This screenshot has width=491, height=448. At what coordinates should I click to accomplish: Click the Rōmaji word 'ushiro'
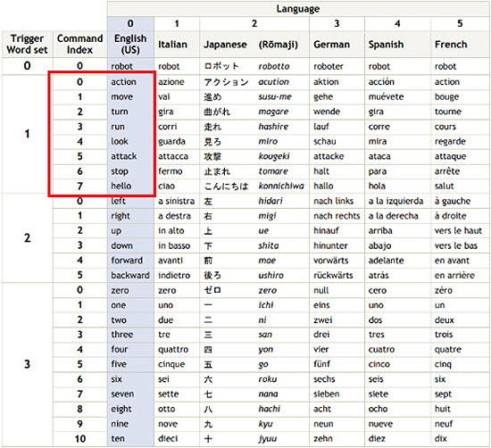(270, 276)
